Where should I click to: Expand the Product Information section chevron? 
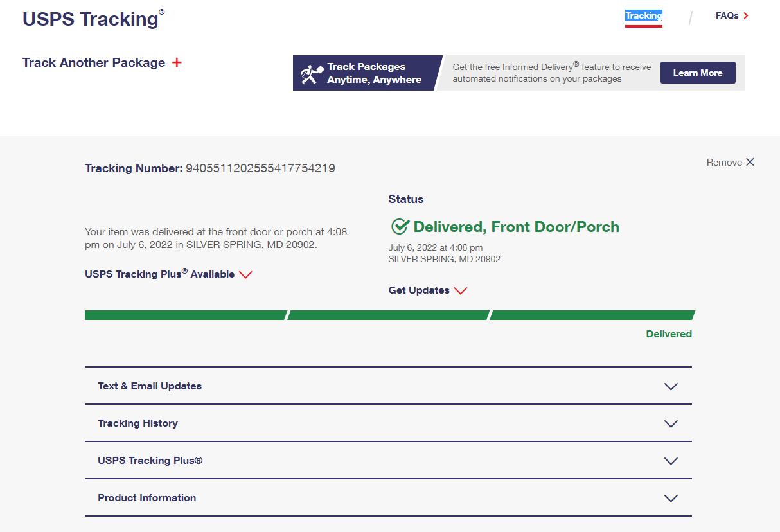coord(671,499)
